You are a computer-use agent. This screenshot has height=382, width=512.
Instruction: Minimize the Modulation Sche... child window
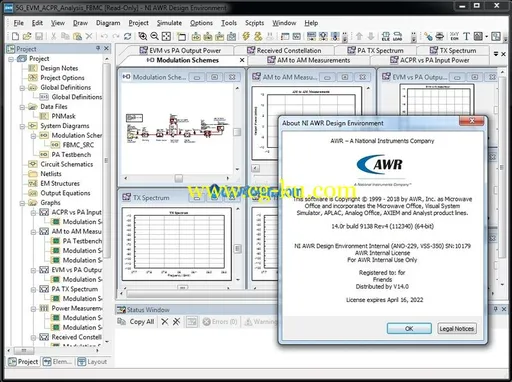(x=197, y=77)
